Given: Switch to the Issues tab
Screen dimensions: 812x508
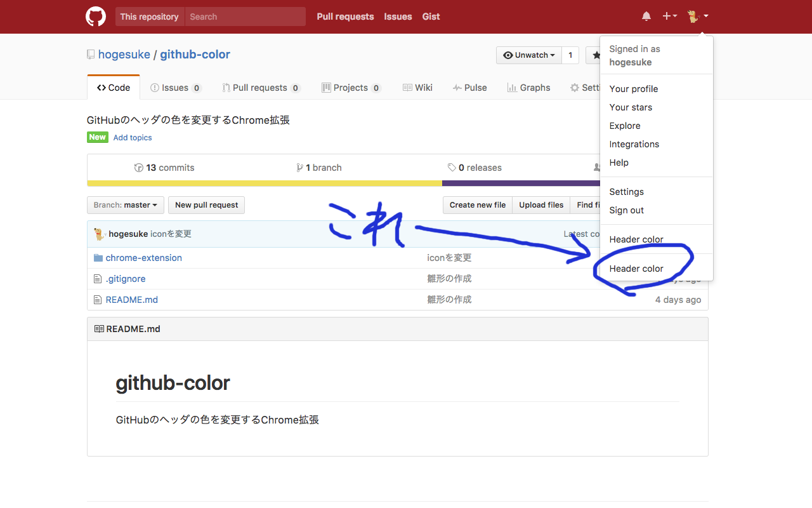Looking at the screenshot, I should 176,88.
